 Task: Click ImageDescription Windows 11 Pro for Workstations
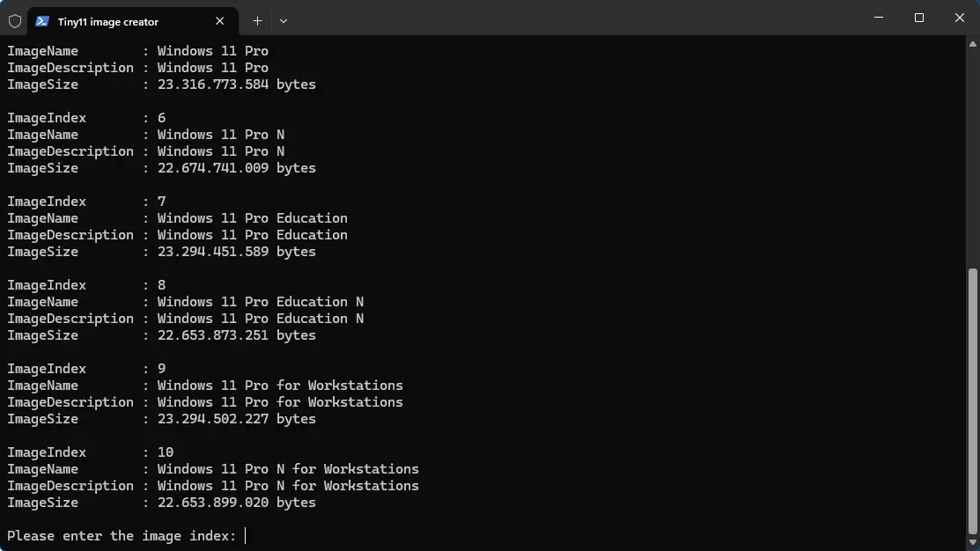280,402
